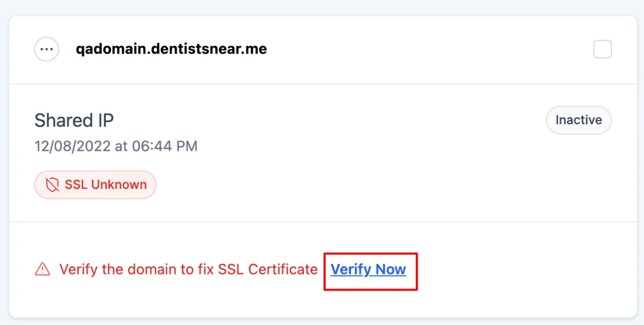The image size is (644, 325).
Task: Click the grey Inactive pill next to Shared IP
Action: pos(579,120)
